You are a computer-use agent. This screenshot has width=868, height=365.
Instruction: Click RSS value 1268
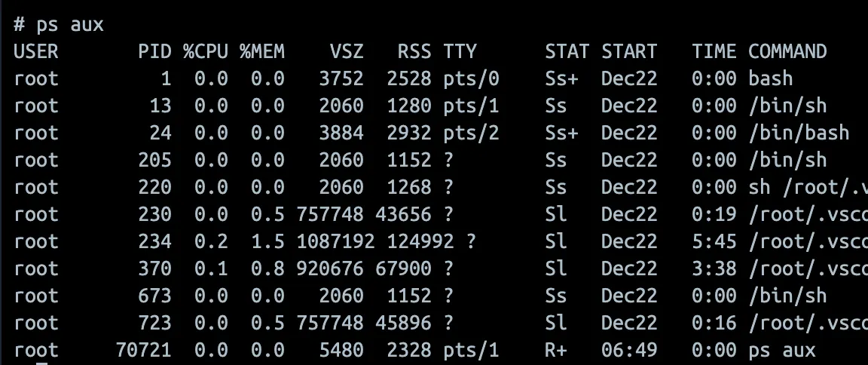point(409,187)
